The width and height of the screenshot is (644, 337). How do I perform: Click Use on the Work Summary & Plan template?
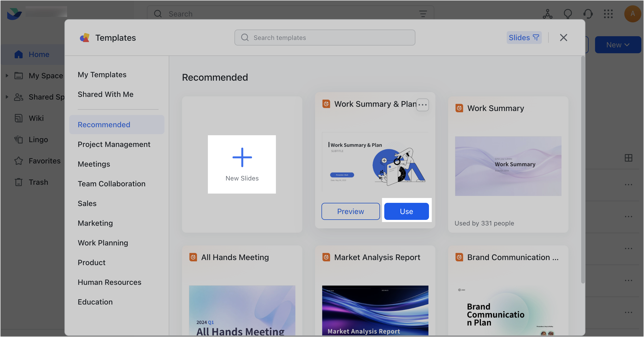[x=406, y=211]
